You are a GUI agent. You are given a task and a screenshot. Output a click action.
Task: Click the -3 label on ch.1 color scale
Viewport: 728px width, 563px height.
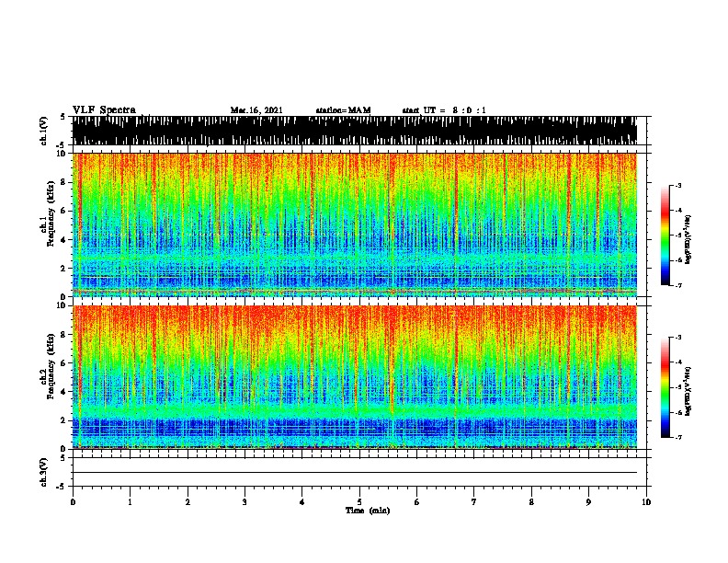[678, 185]
